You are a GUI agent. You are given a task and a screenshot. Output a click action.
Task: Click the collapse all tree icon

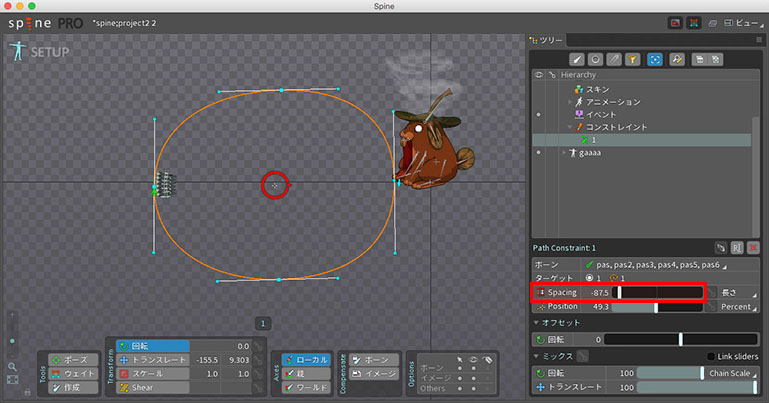(x=716, y=60)
